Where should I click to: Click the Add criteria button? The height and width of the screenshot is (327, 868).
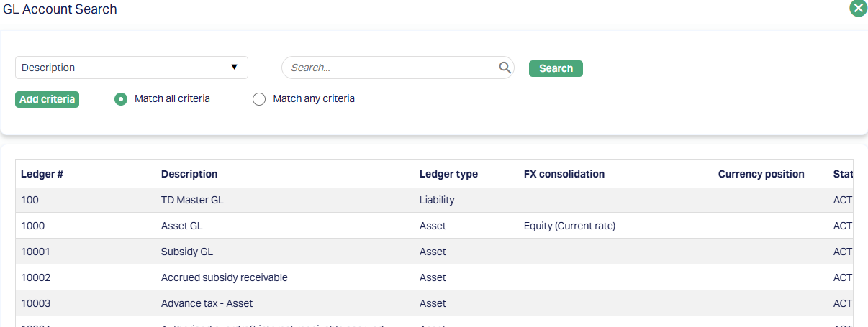coord(47,99)
